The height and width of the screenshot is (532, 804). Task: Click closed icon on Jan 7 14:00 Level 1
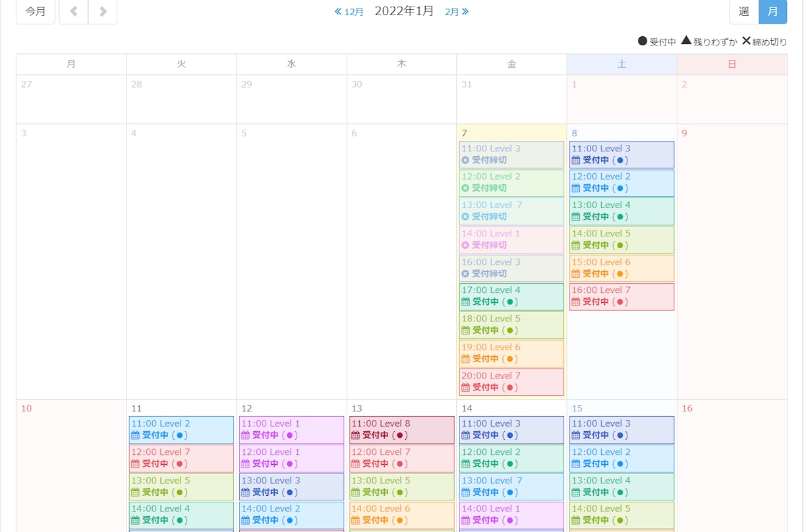(x=465, y=245)
